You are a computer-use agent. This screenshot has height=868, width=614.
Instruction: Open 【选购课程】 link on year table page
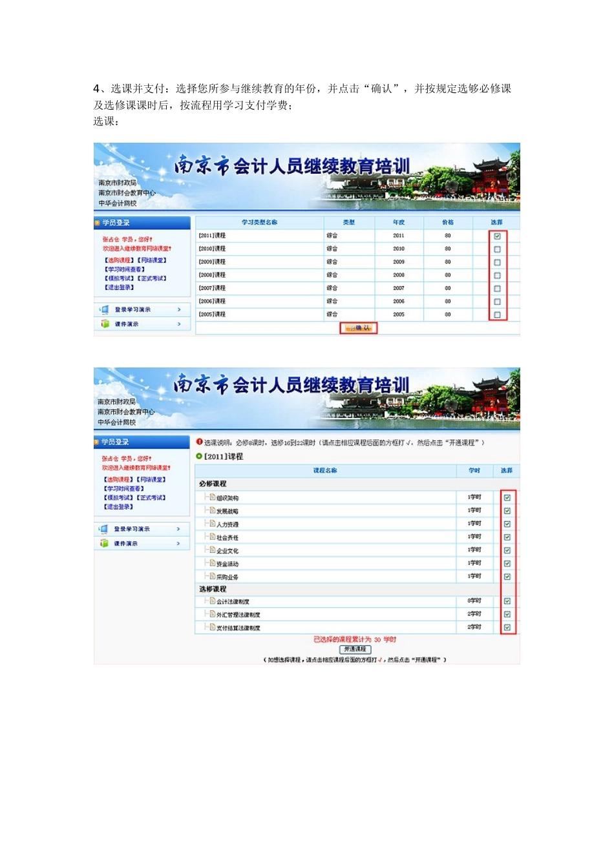[x=120, y=260]
